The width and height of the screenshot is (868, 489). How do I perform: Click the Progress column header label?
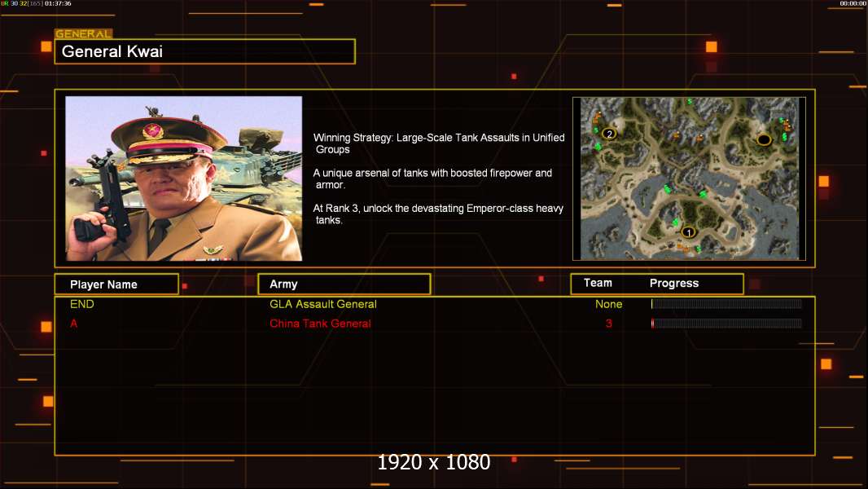673,283
